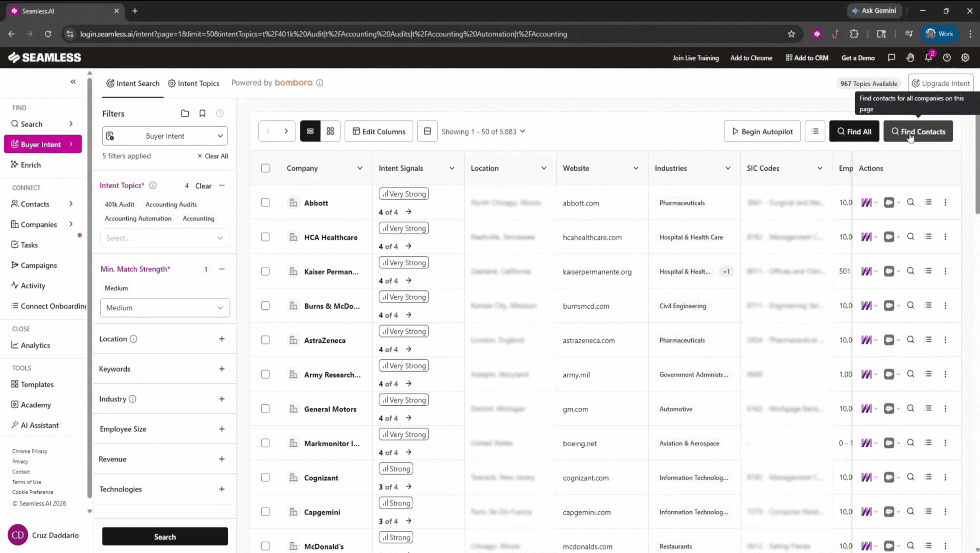Click the help question mark icon

click(x=947, y=57)
